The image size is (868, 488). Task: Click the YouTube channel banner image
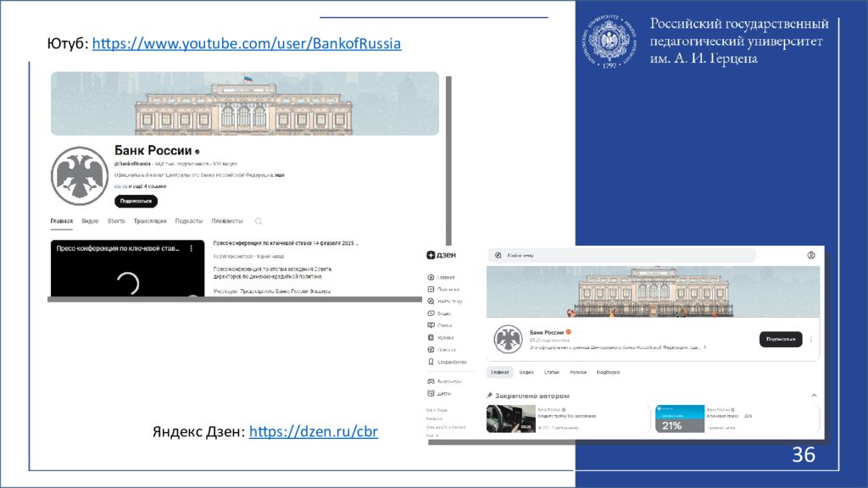[x=245, y=103]
